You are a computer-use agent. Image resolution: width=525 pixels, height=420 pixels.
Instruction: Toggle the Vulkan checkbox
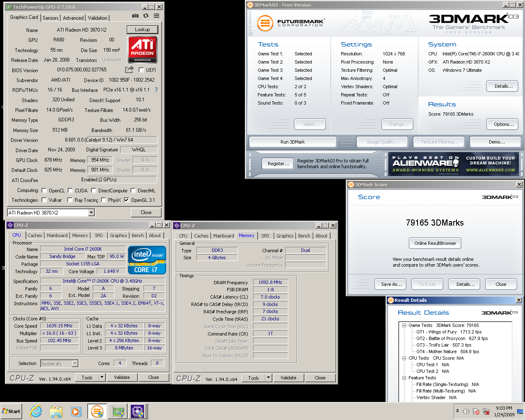click(x=44, y=200)
